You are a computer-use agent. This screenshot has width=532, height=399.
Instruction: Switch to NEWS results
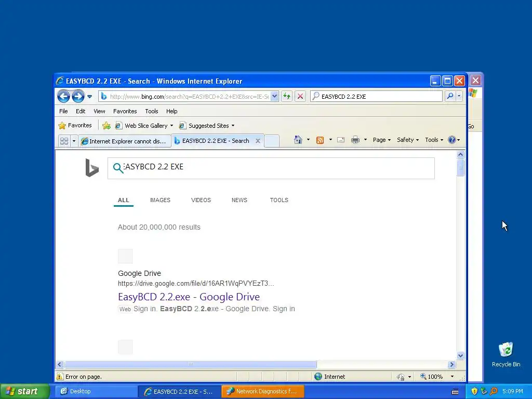coord(239,200)
